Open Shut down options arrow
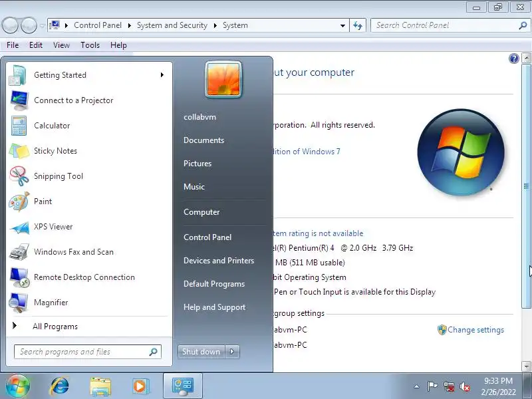 pyautogui.click(x=232, y=352)
